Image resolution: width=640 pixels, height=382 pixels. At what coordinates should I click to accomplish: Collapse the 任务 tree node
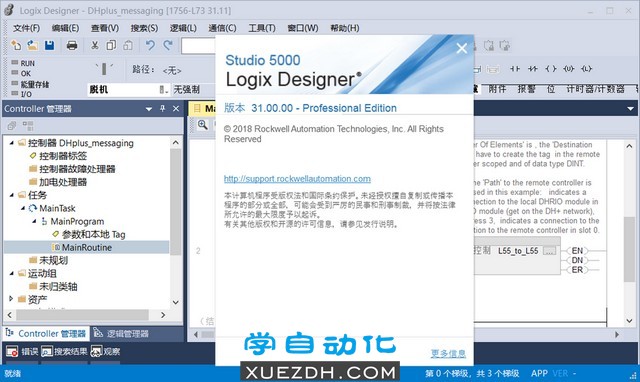11,195
